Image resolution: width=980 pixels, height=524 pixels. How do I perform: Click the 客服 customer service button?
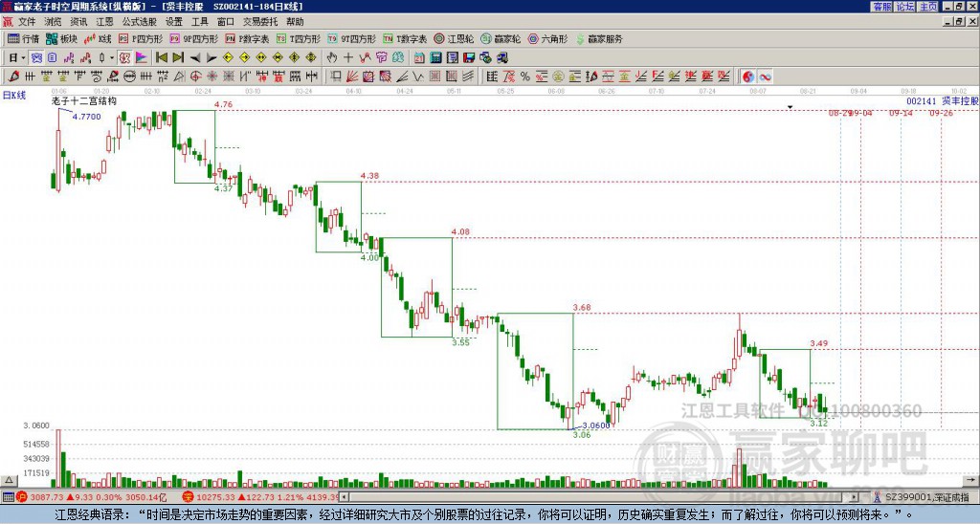coord(881,6)
